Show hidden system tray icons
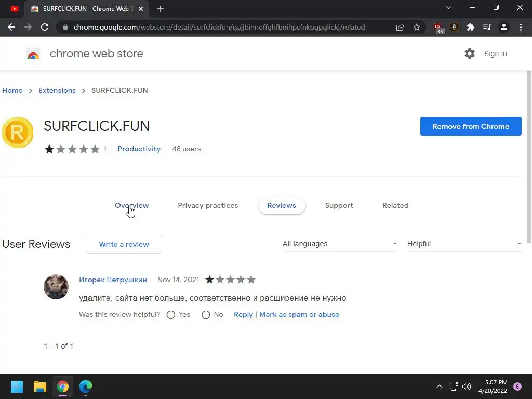The width and height of the screenshot is (532, 399). click(440, 387)
